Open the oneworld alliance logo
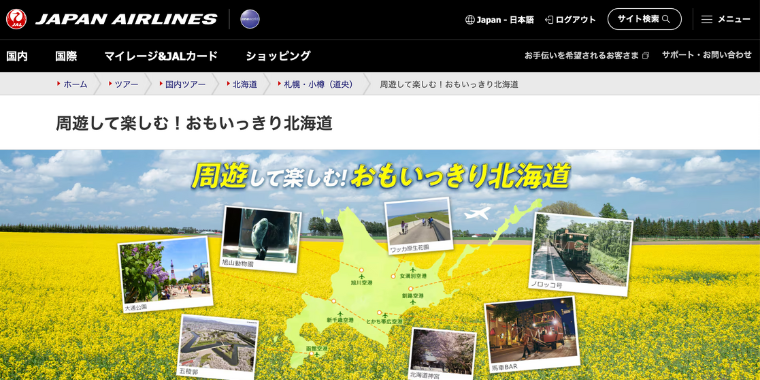This screenshot has height=380, width=760. pos(250,19)
